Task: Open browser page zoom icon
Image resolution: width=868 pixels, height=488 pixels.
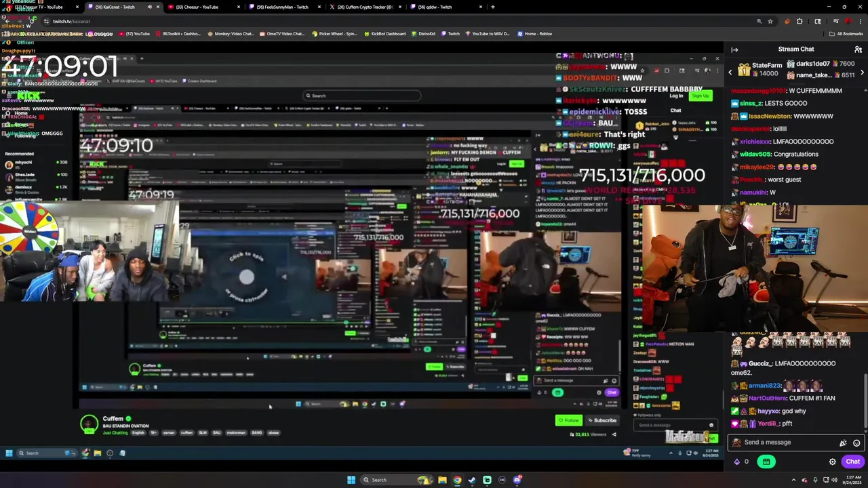Action: coord(759,21)
